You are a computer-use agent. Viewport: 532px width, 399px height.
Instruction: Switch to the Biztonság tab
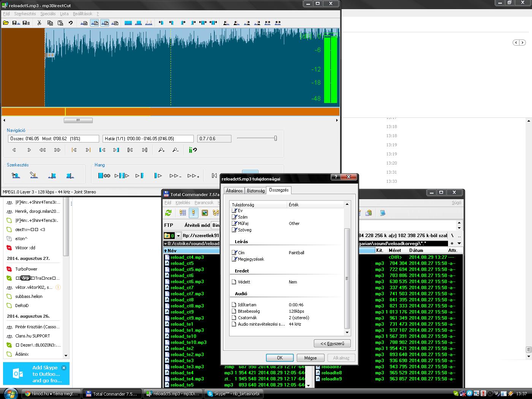point(255,191)
